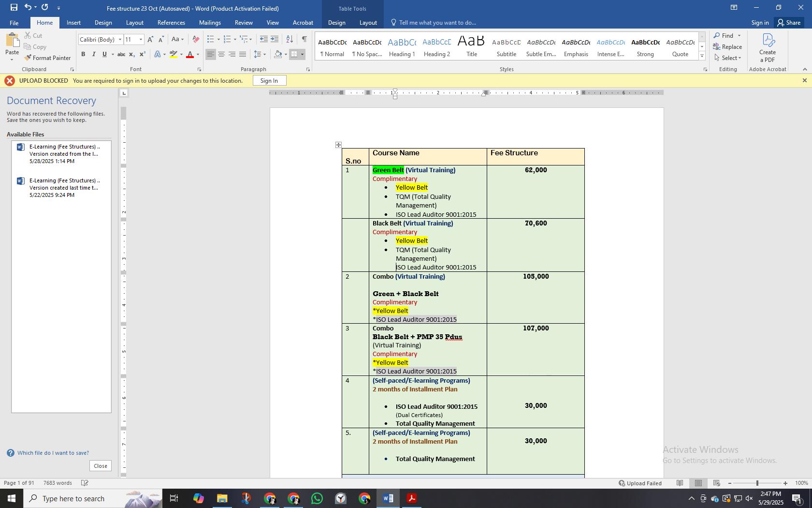Screen dimensions: 812x508
Task: Open the File menu
Action: click(x=14, y=23)
